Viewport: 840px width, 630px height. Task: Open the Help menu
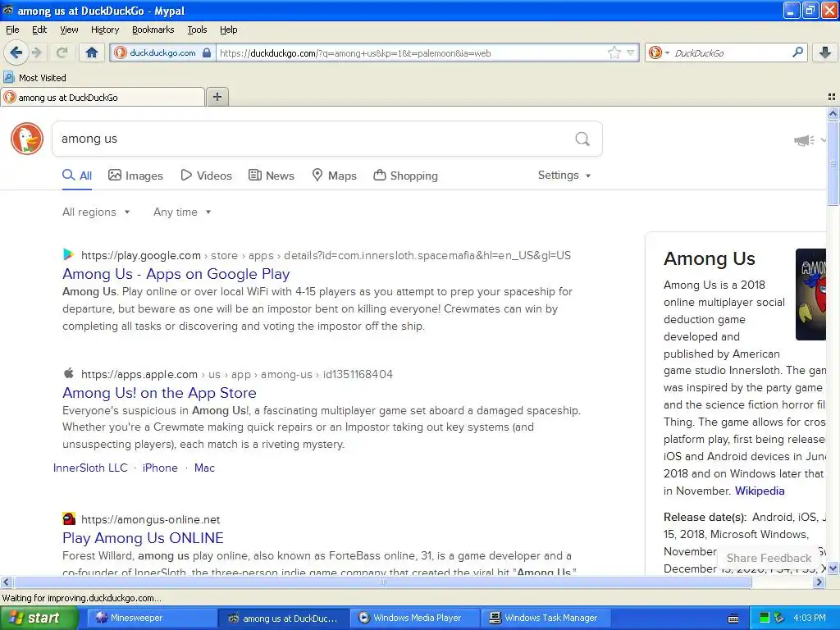click(x=228, y=30)
